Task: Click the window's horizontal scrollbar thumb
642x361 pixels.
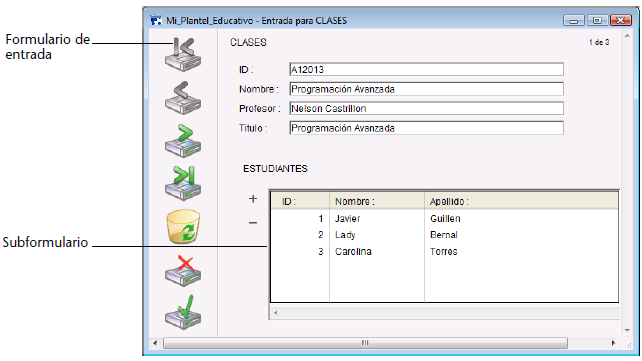Action: click(x=365, y=343)
